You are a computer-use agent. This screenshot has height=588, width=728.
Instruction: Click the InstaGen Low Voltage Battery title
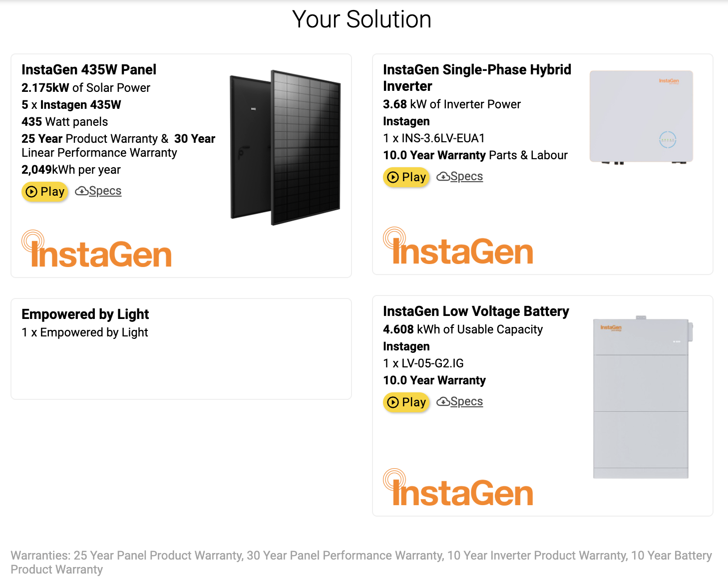tap(476, 311)
